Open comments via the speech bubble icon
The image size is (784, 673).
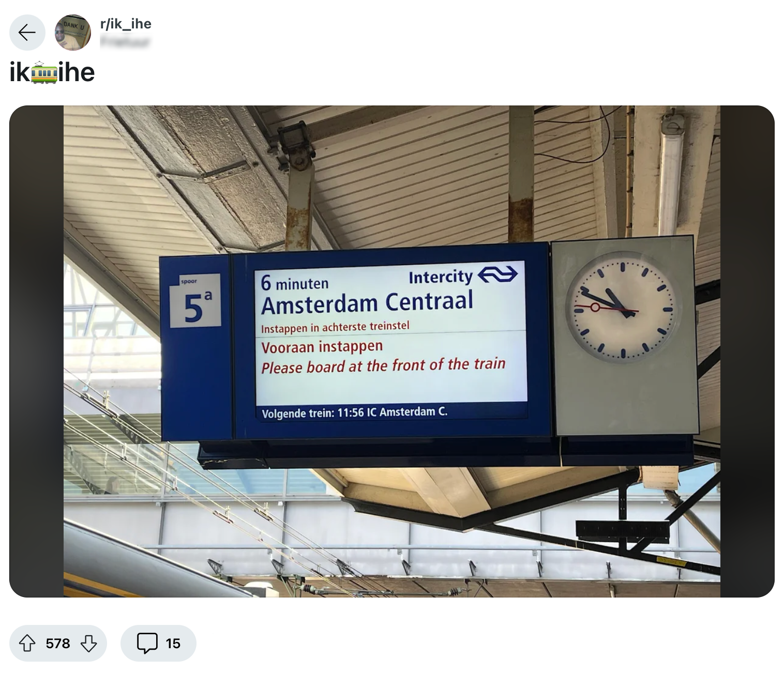(x=147, y=643)
